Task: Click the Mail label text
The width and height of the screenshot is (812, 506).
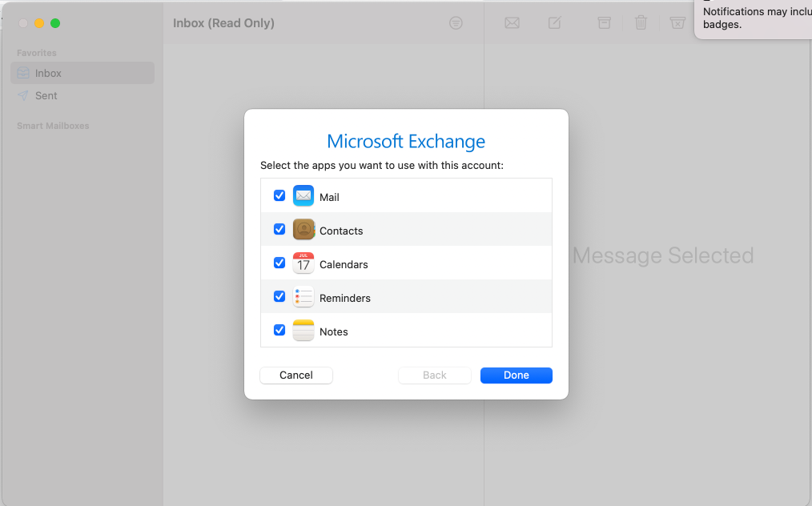Action: 329,197
